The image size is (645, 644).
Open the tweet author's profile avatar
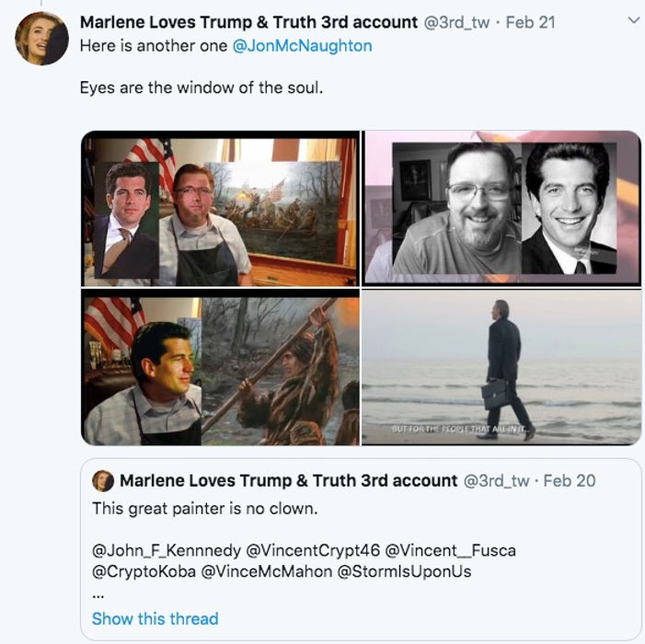pyautogui.click(x=41, y=39)
